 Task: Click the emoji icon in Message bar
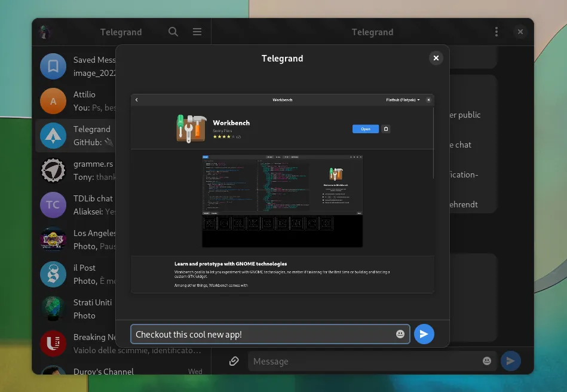pos(487,361)
